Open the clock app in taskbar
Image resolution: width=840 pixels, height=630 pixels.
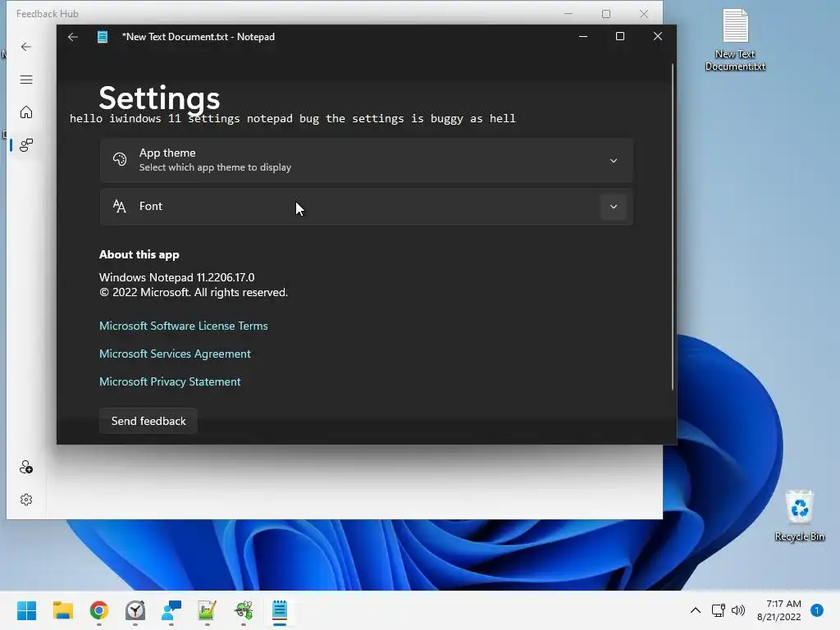(x=135, y=610)
